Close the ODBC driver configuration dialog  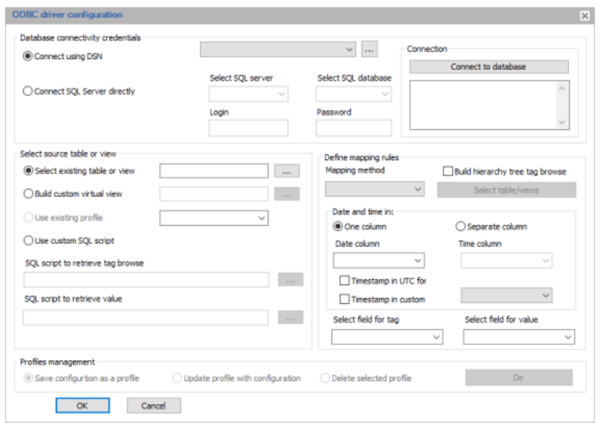[x=584, y=16]
